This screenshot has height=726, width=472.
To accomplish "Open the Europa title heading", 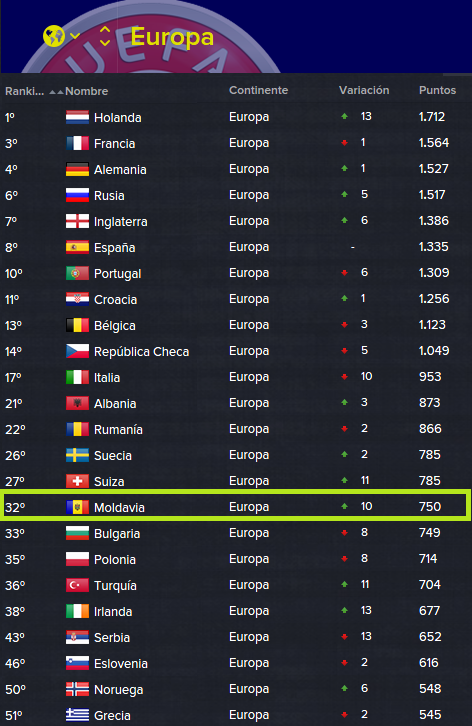I will tap(172, 37).
